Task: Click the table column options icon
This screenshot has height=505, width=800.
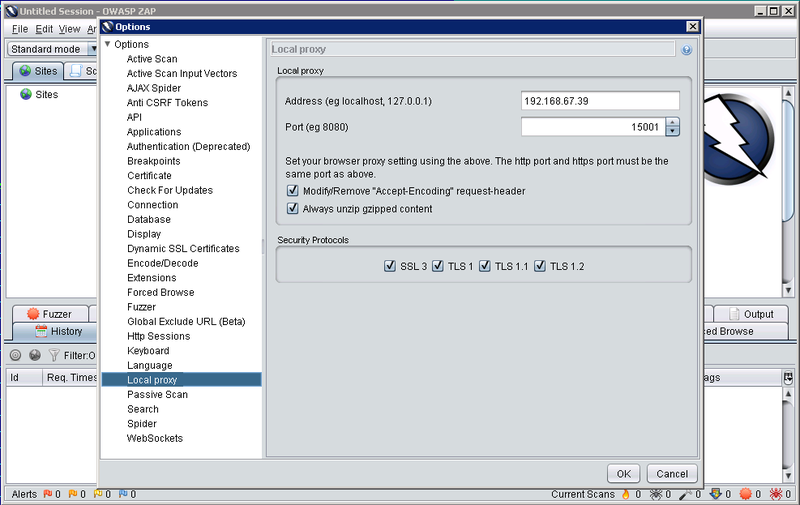Action: (788, 378)
